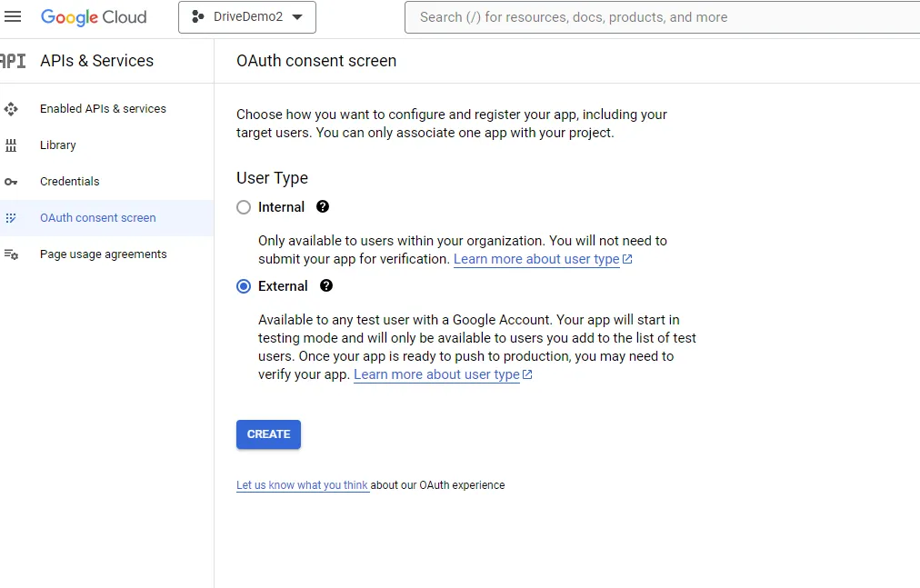Click the Google Cloud logo
Screen dimensions: 920x588
[x=94, y=17]
